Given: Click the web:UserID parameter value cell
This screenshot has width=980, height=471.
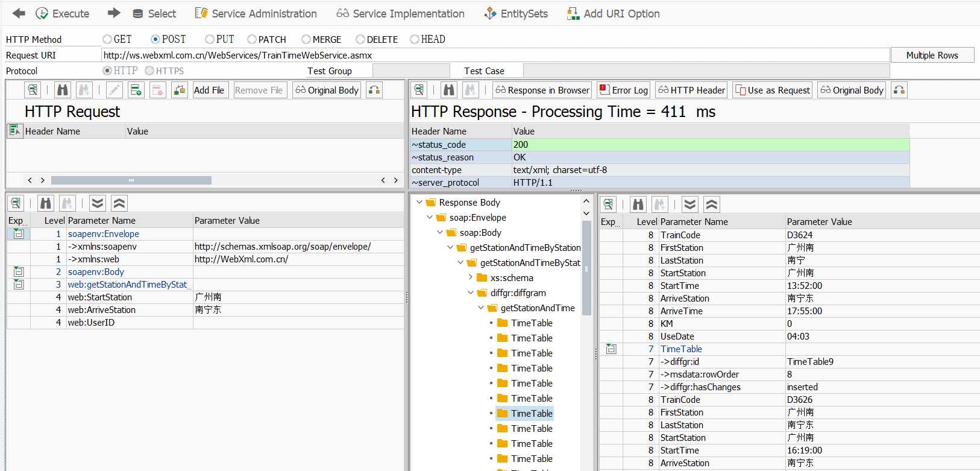Looking at the screenshot, I should click(x=298, y=322).
